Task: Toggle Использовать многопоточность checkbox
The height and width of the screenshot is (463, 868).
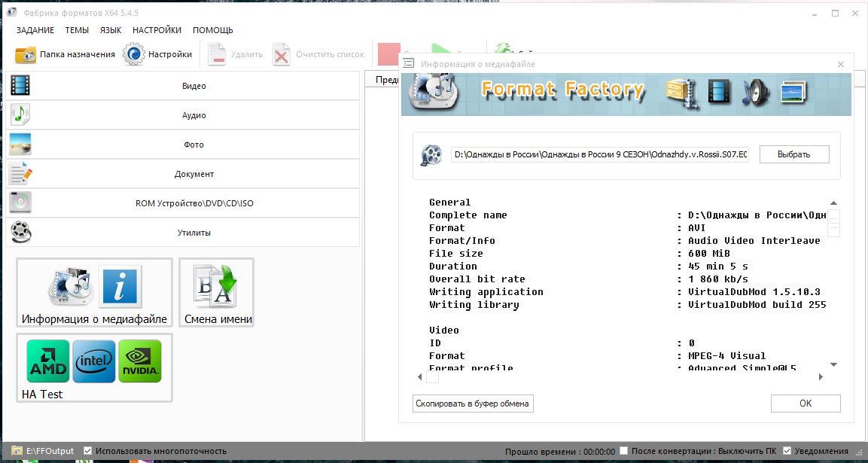Action: pos(87,451)
